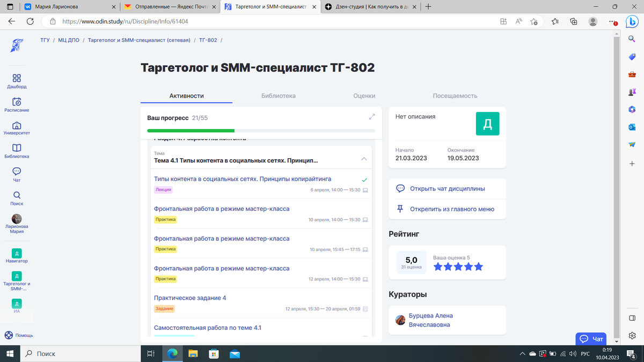Viewport: 644px width, 362px height.
Task: Open new browser tab plus button
Action: click(428, 6)
